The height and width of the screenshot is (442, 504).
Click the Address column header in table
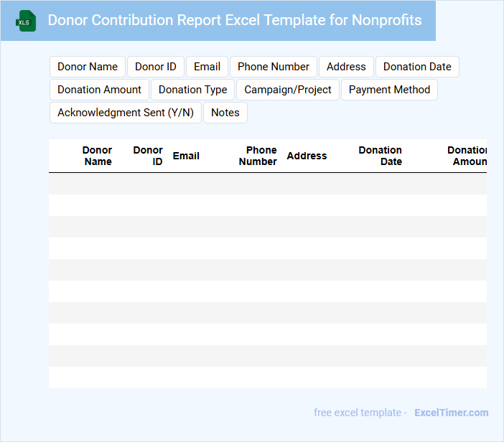coord(307,156)
